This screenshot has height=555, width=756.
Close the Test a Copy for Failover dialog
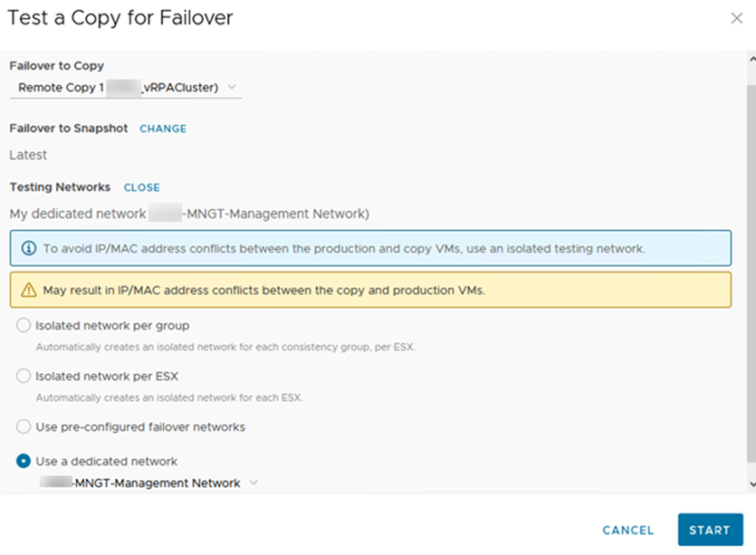(736, 18)
